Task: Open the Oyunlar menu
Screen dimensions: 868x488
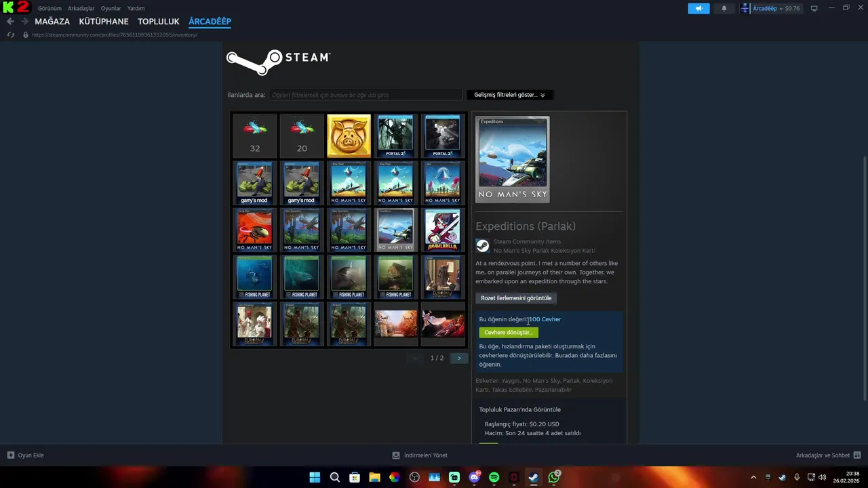Action: (111, 8)
